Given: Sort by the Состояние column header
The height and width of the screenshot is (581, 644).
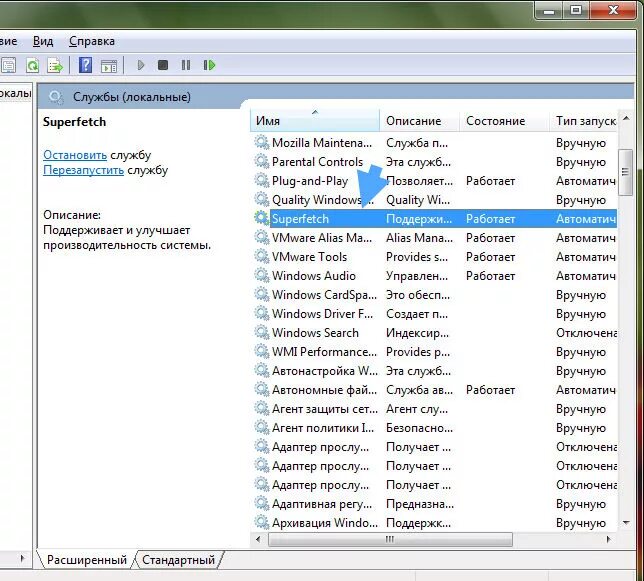Looking at the screenshot, I should pos(504,121).
